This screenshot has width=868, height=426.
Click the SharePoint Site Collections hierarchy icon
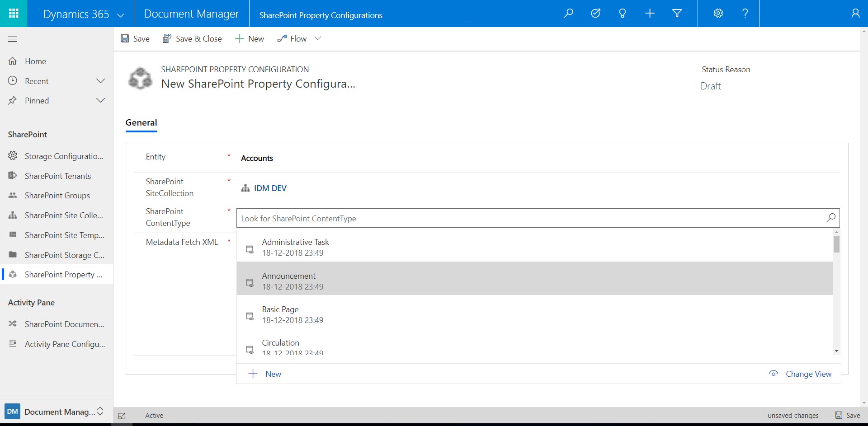point(13,215)
